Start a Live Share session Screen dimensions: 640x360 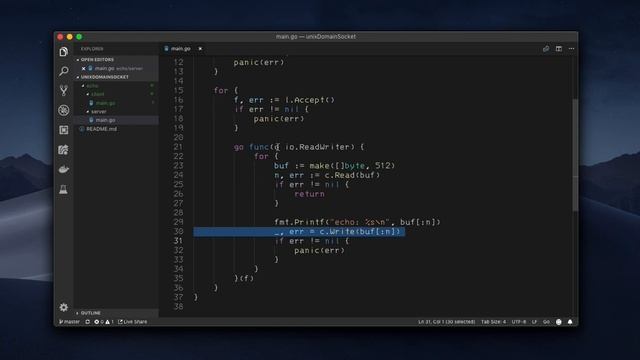tap(133, 322)
